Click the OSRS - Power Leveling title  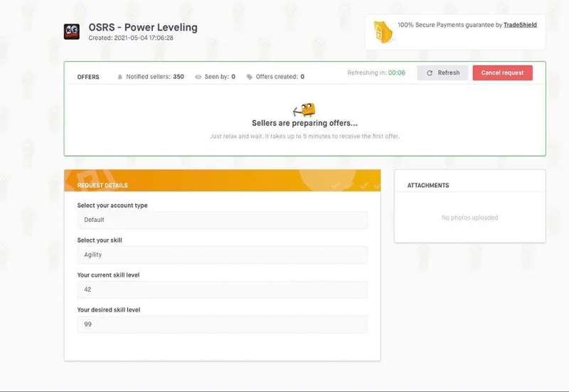coord(143,27)
